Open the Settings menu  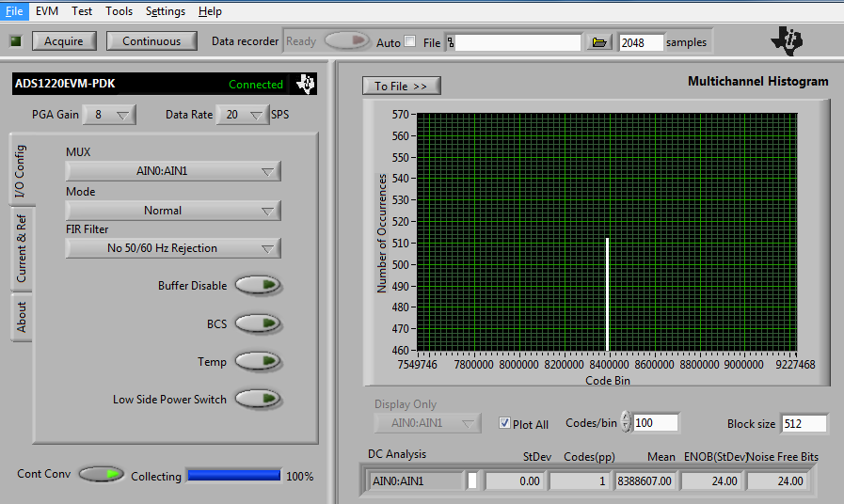[x=166, y=10]
